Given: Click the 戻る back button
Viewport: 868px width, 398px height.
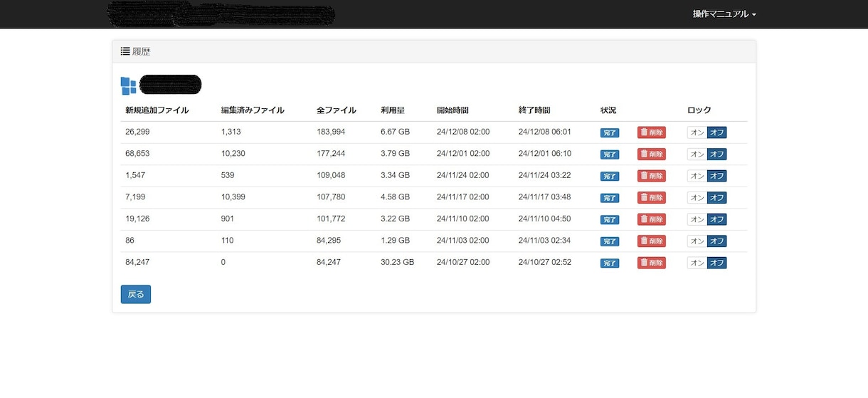Looking at the screenshot, I should pyautogui.click(x=136, y=294).
